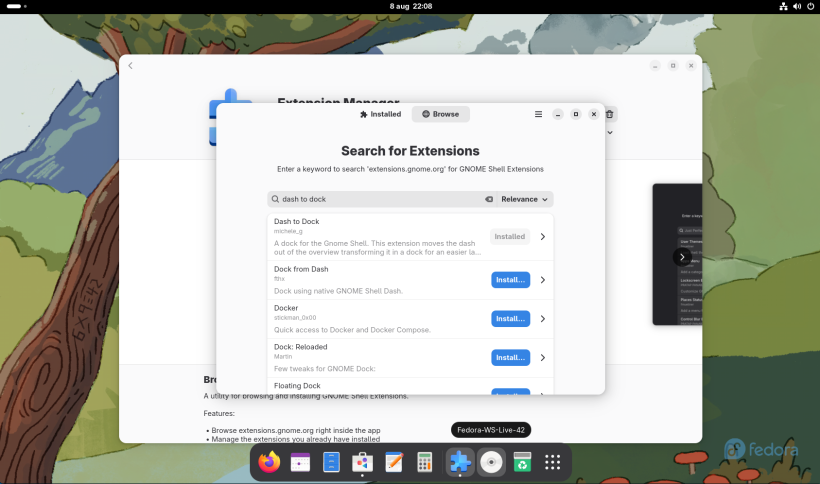
Task: Click the power icon in top bar
Action: (x=811, y=6)
